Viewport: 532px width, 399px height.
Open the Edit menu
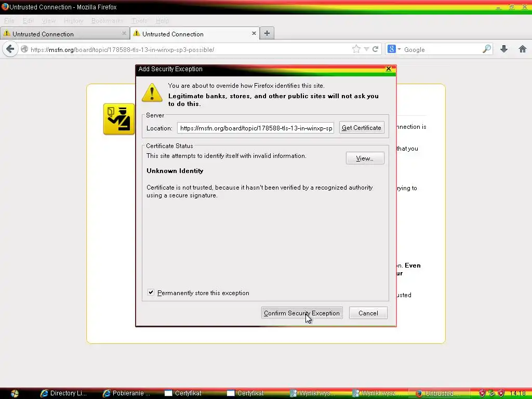coord(28,21)
